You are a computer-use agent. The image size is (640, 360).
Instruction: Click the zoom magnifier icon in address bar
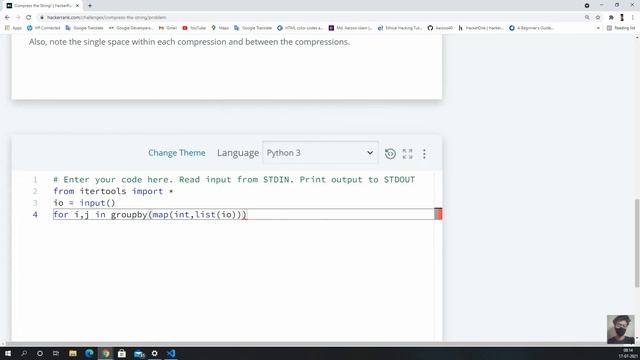click(x=587, y=18)
